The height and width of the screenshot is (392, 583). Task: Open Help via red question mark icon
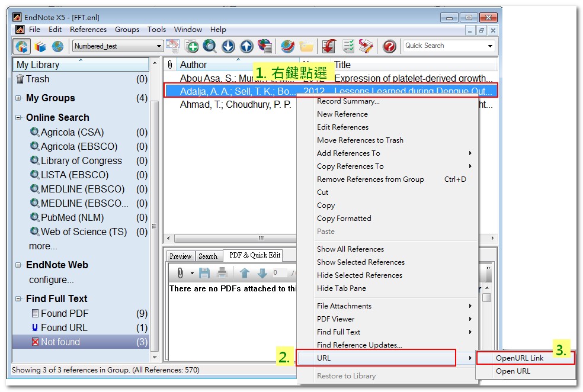pyautogui.click(x=389, y=46)
